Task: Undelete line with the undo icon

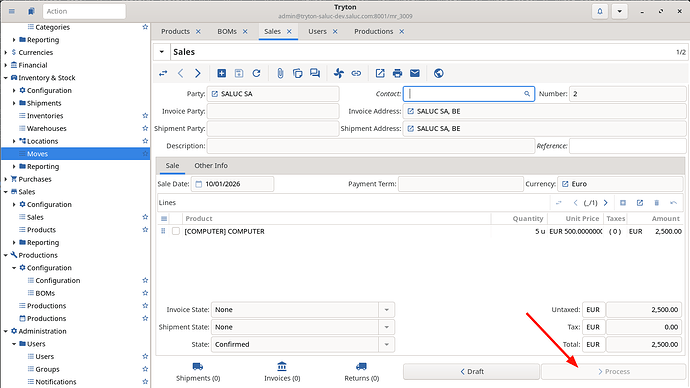Action: [673, 203]
